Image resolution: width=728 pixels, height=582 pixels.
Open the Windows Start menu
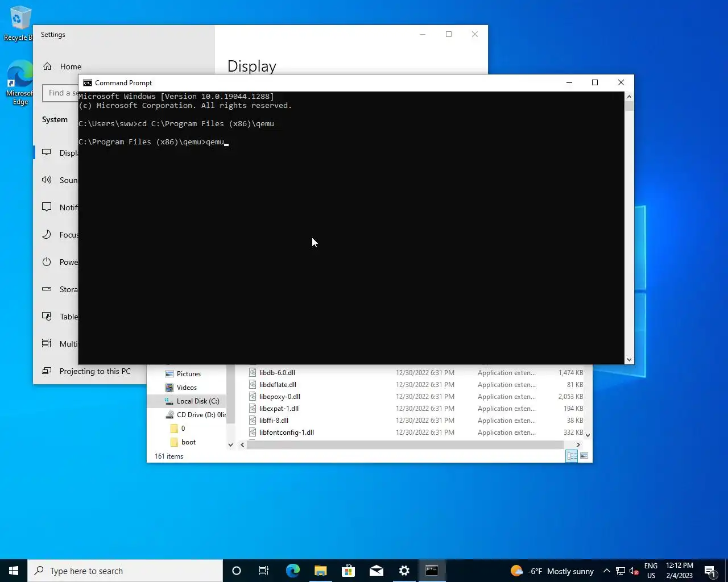click(x=14, y=571)
